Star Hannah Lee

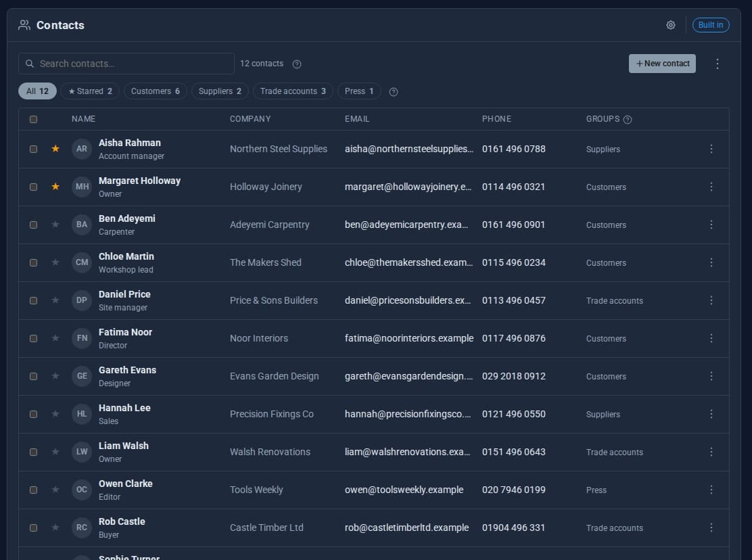(x=55, y=414)
